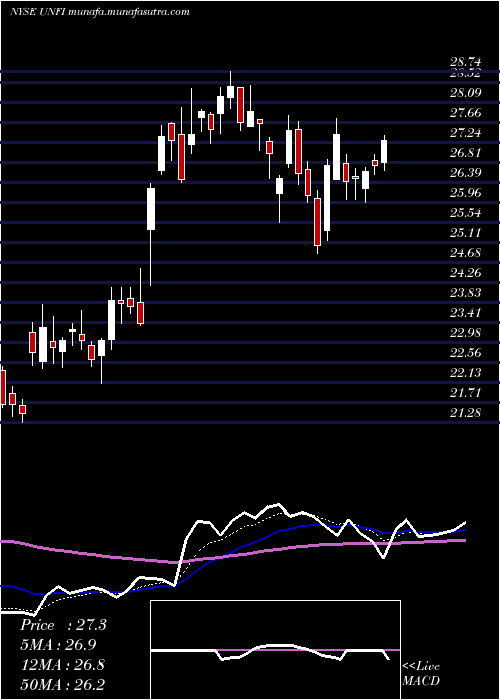Click the 26.39 price axis label
Viewport: 500px width, 700px height.
pyautogui.click(x=465, y=173)
